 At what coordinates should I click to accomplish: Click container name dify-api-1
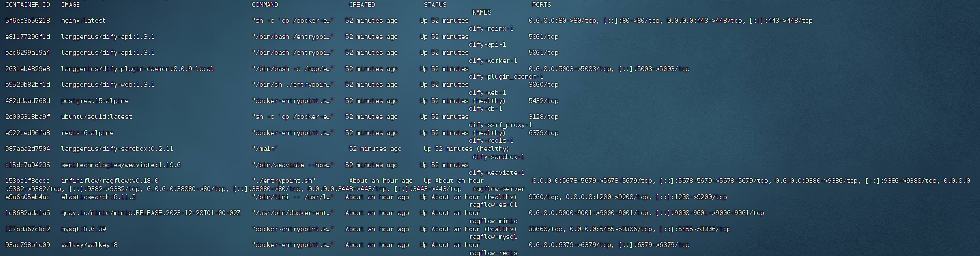point(488,44)
